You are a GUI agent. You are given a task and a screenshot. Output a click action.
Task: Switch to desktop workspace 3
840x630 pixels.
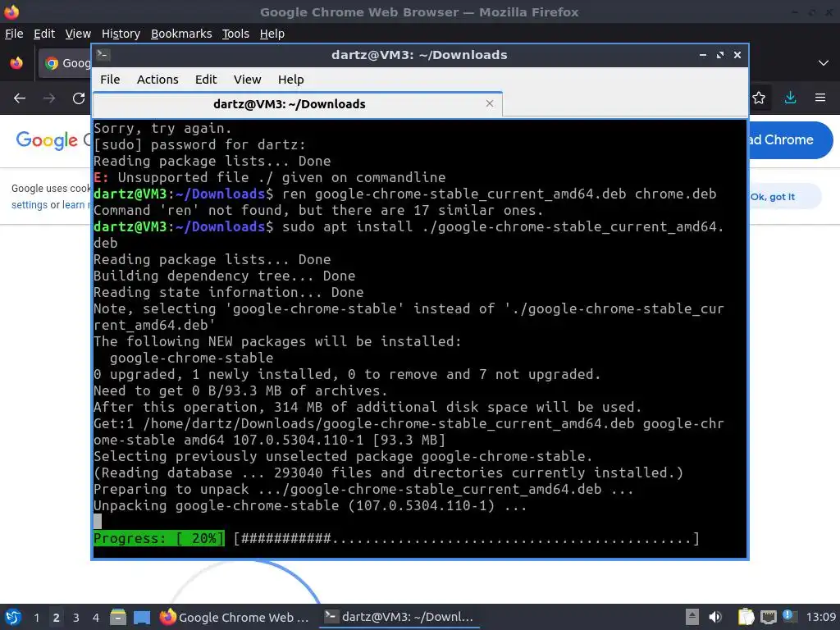point(75,618)
